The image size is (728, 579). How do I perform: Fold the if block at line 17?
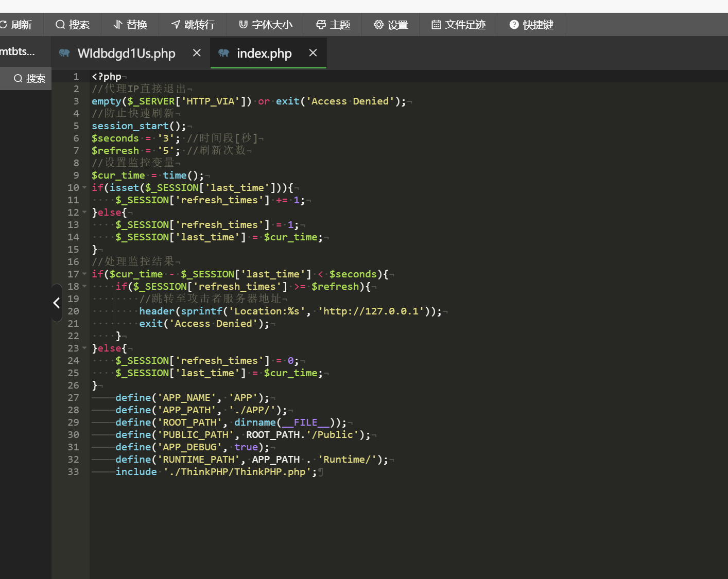[84, 274]
